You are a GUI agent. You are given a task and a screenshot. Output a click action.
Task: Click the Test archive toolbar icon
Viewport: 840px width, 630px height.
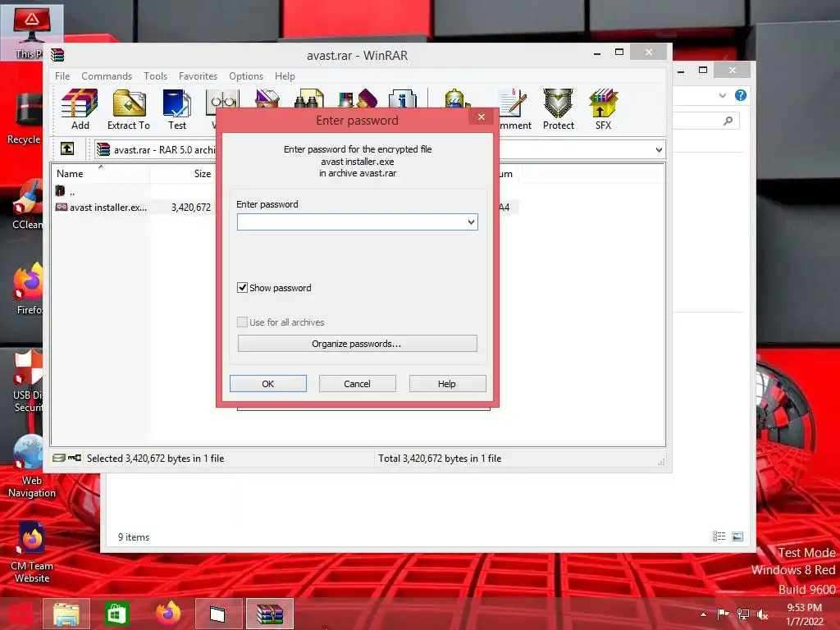pos(177,109)
